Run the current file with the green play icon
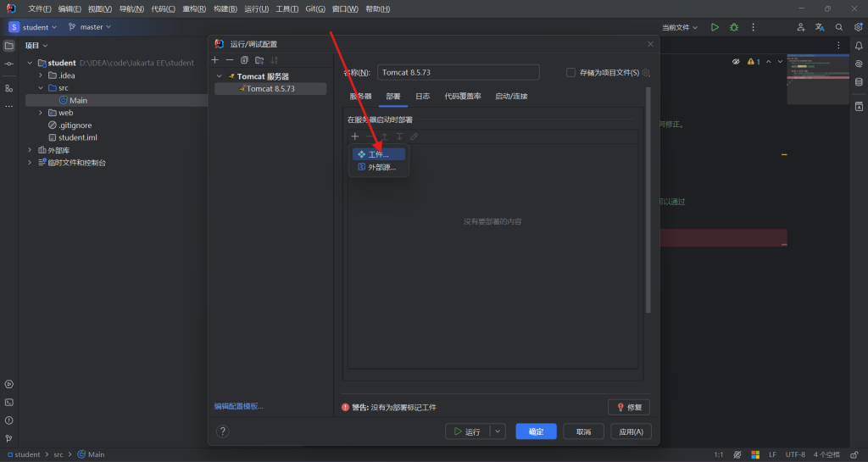Screen dimensions: 868x462 (x=715, y=27)
